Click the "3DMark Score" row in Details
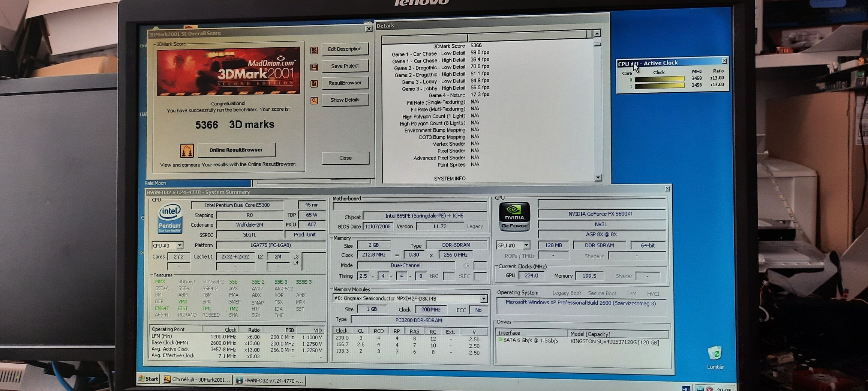 pos(457,46)
